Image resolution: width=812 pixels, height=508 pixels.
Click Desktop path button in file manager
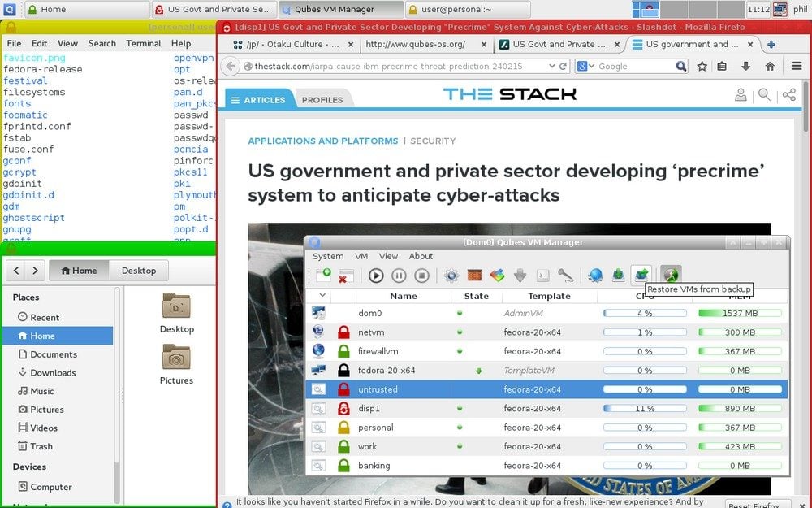pos(139,271)
